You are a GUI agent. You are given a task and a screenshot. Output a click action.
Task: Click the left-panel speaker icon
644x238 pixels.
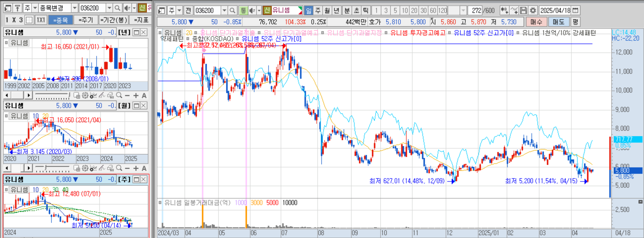pos(127,8)
